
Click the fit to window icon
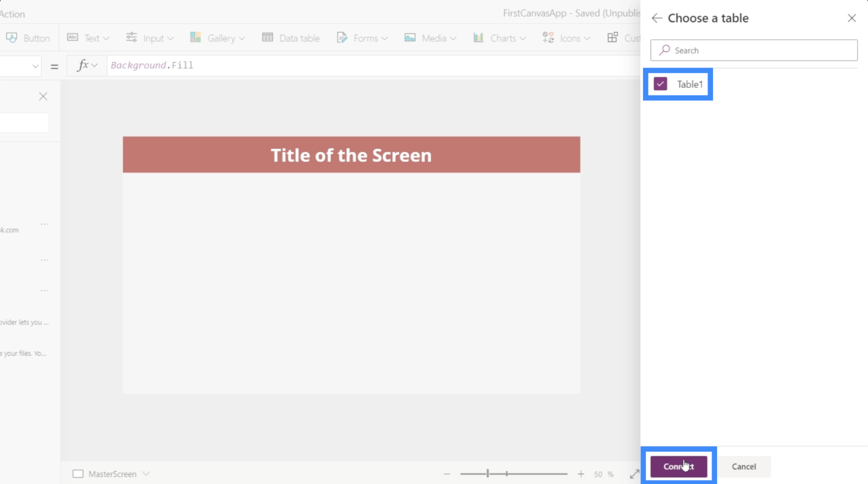(634, 474)
